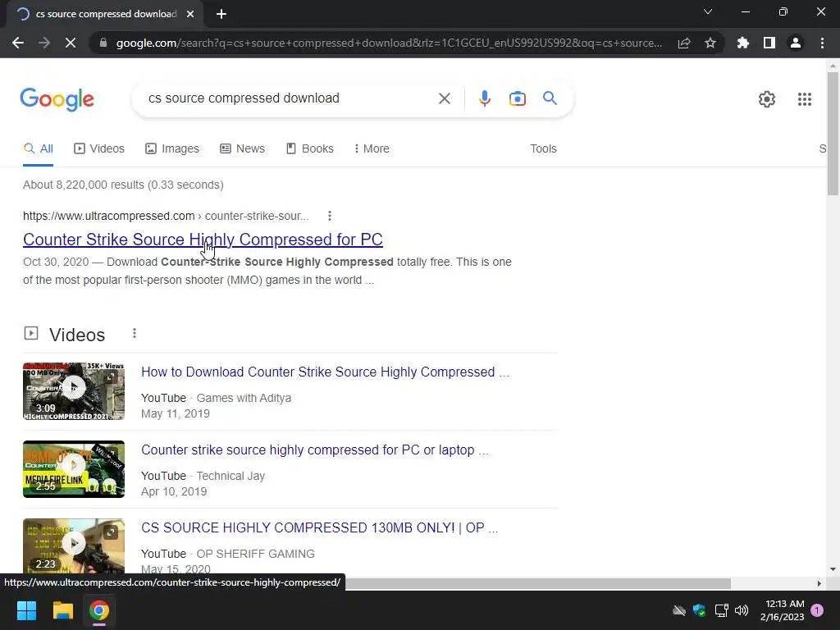Click 'OP SHERIFF GAMING' channel text
This screenshot has width=840, height=630.
256,554
